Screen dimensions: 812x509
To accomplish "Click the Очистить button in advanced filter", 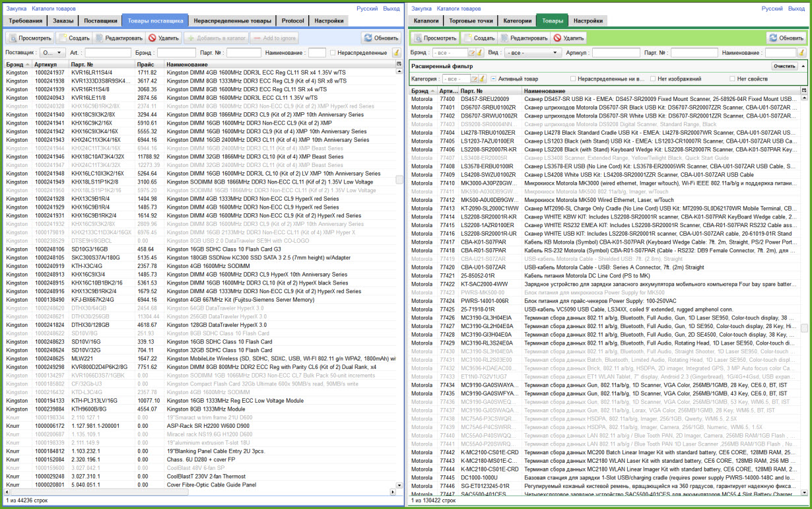I will [x=784, y=66].
